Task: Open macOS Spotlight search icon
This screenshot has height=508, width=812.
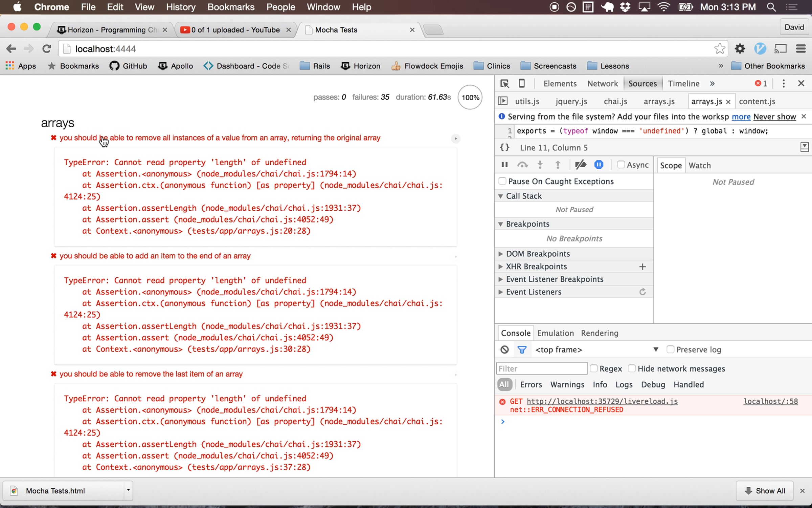Action: coord(771,7)
